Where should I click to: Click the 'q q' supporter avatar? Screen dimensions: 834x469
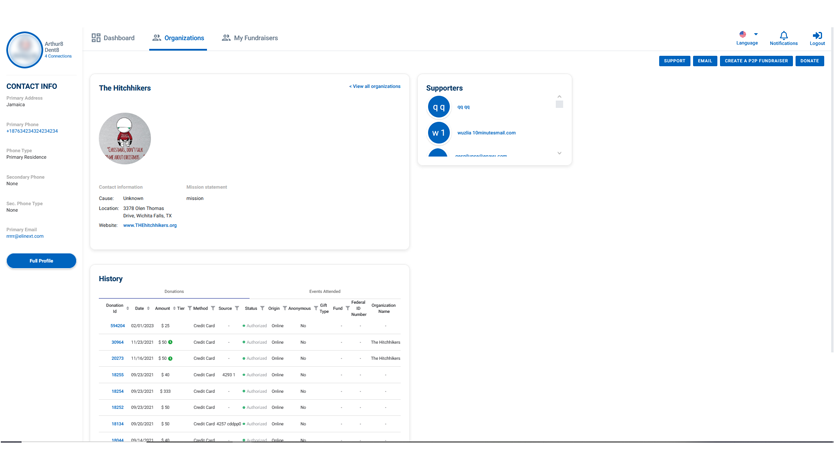[x=438, y=107]
